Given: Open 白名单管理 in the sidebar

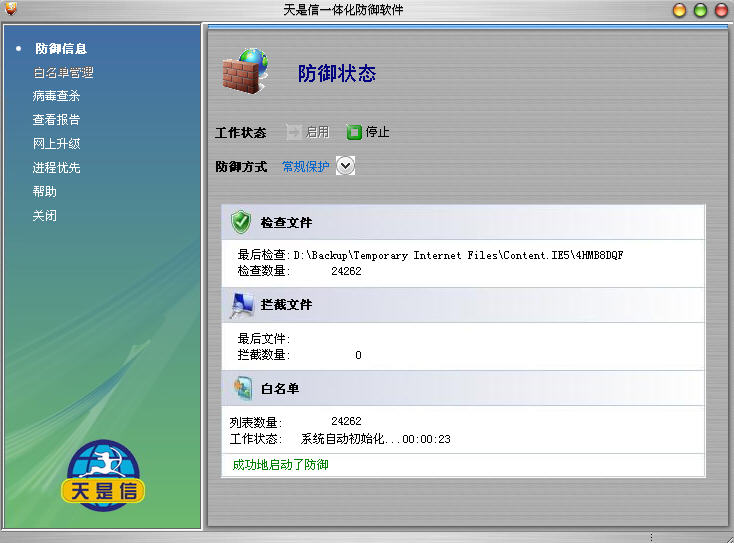Looking at the screenshot, I should coord(63,73).
